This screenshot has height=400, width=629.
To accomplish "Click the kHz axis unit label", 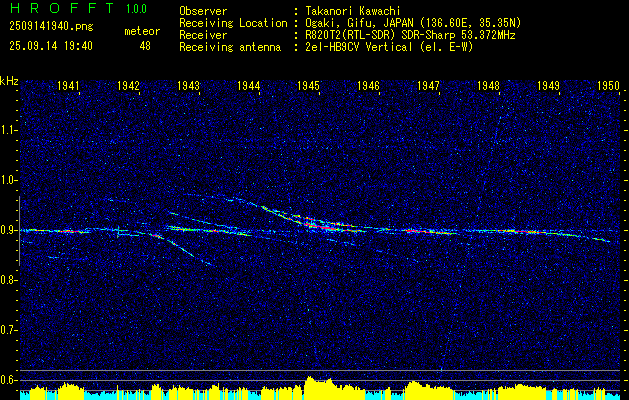I will pyautogui.click(x=9, y=81).
